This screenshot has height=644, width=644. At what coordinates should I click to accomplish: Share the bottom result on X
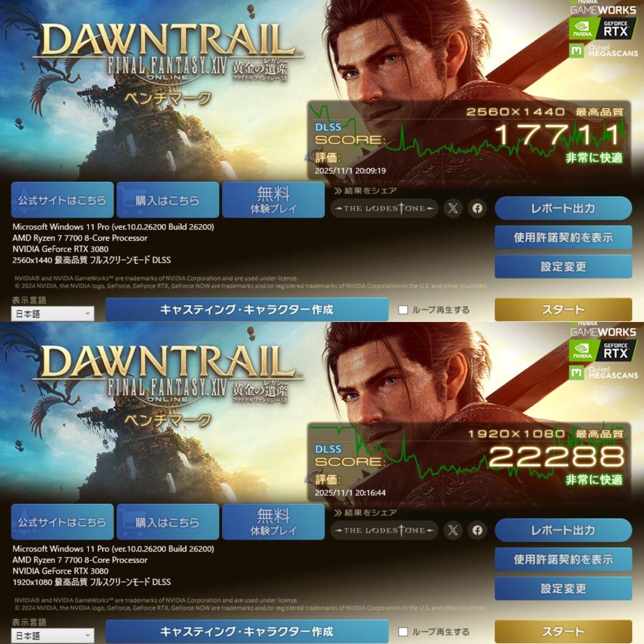click(453, 530)
